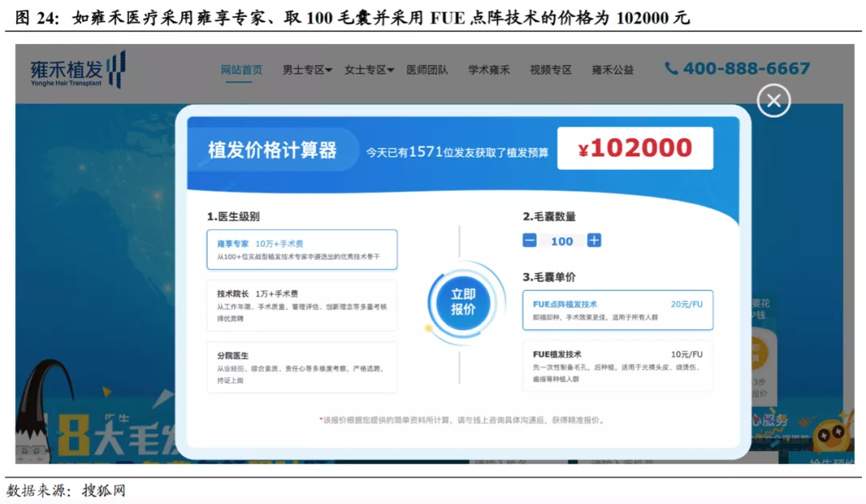
Task: Open the 视频专区 page
Action: point(551,70)
